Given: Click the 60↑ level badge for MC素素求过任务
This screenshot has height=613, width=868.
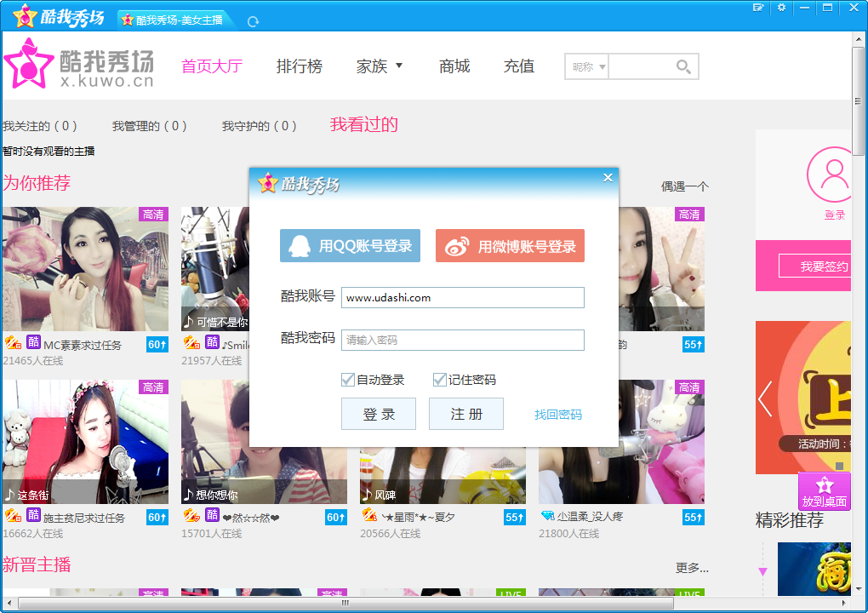Looking at the screenshot, I should click(x=157, y=345).
